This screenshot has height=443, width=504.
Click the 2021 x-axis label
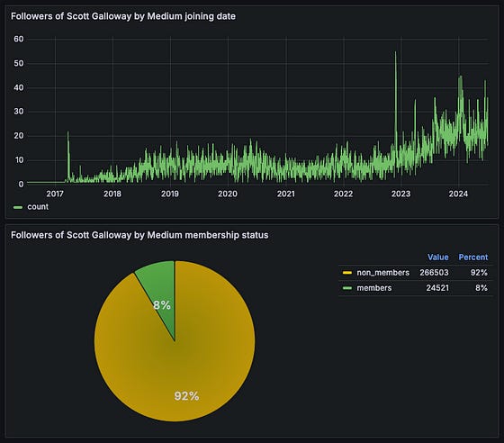(x=285, y=194)
